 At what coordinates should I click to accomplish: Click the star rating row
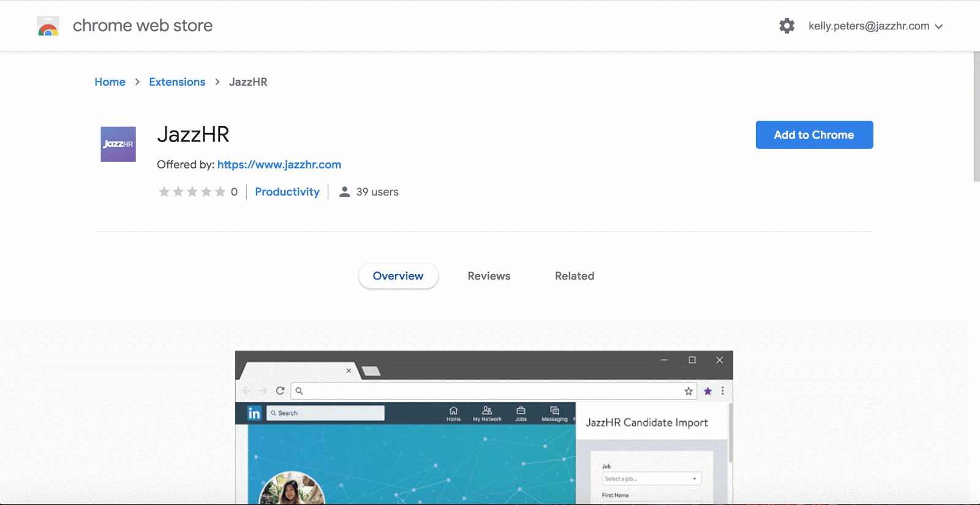coord(192,192)
